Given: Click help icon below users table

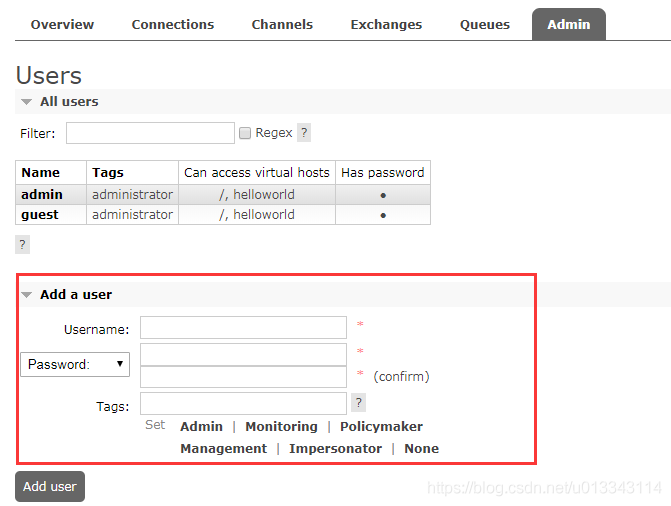Looking at the screenshot, I should (23, 244).
